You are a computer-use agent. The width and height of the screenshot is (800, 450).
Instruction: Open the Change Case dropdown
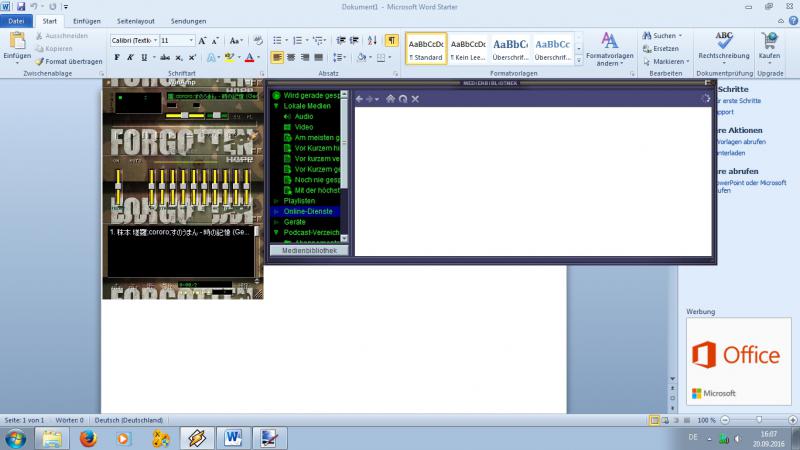236,41
